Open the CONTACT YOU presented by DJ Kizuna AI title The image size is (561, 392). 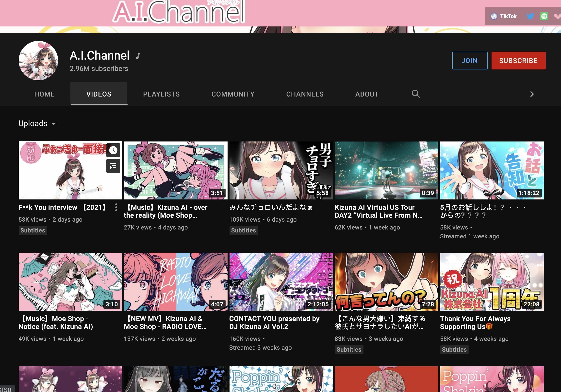click(x=274, y=323)
